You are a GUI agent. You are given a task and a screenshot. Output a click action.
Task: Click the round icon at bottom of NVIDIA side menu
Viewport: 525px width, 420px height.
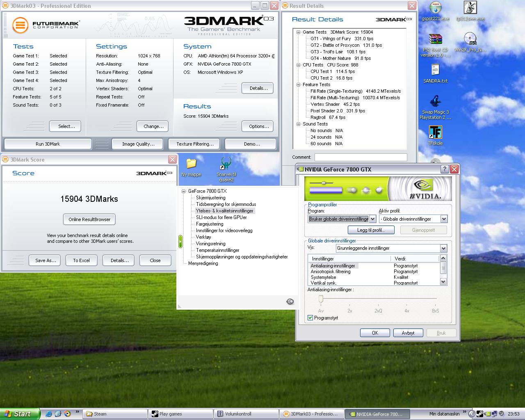290,301
